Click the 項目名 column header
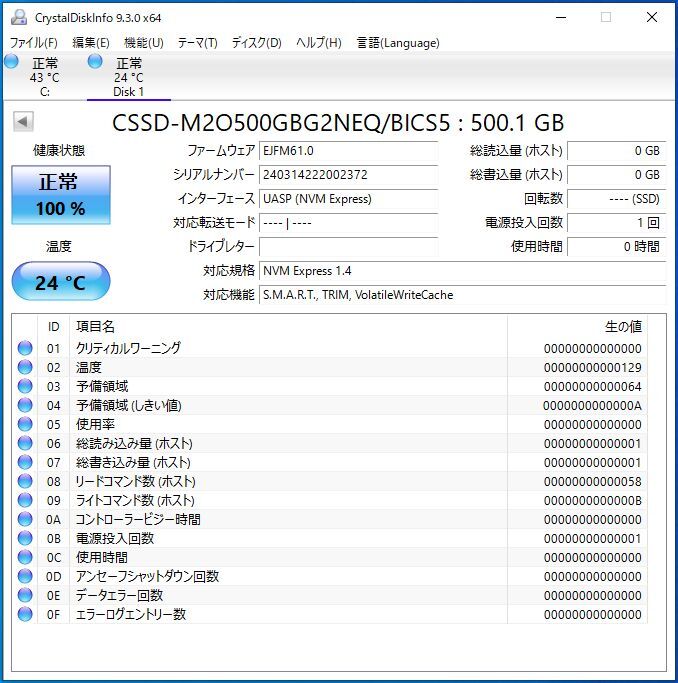This screenshot has height=683, width=678. 288,327
